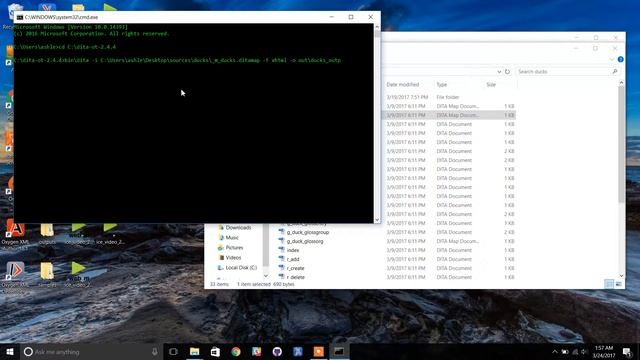Sort by Date modified column header
The height and width of the screenshot is (360, 640).
[402, 84]
